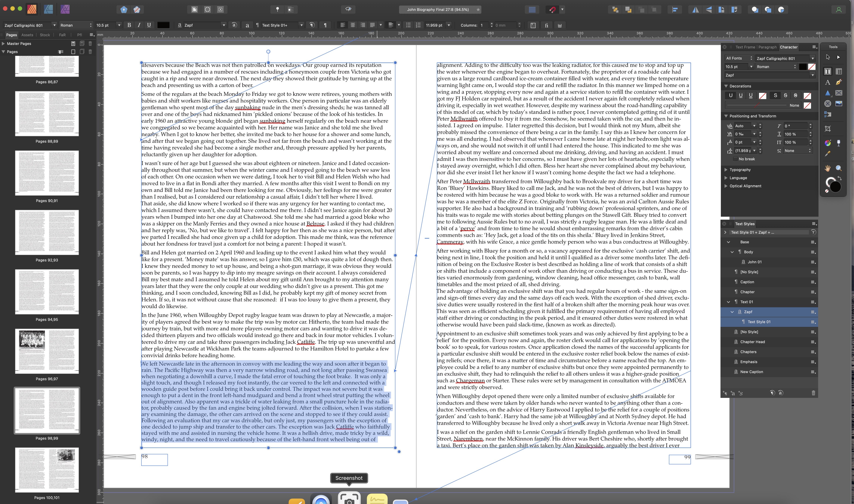Image resolution: width=854 pixels, height=504 pixels.
Task: Select the Move tool arrow
Action: tap(828, 57)
